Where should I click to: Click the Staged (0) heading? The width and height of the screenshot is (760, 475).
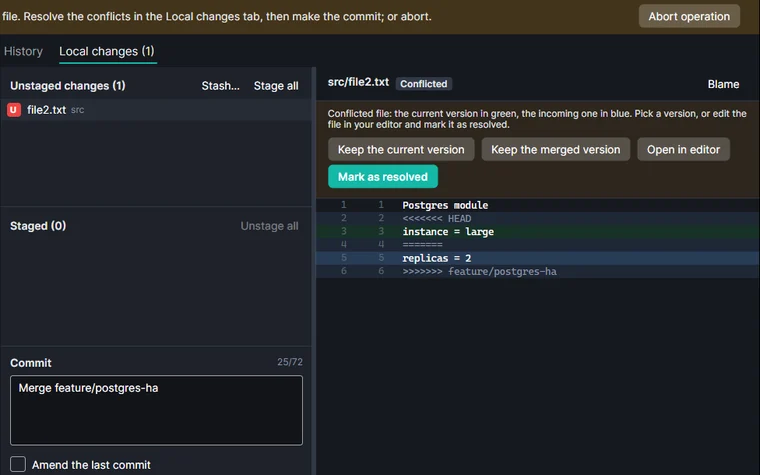38,226
